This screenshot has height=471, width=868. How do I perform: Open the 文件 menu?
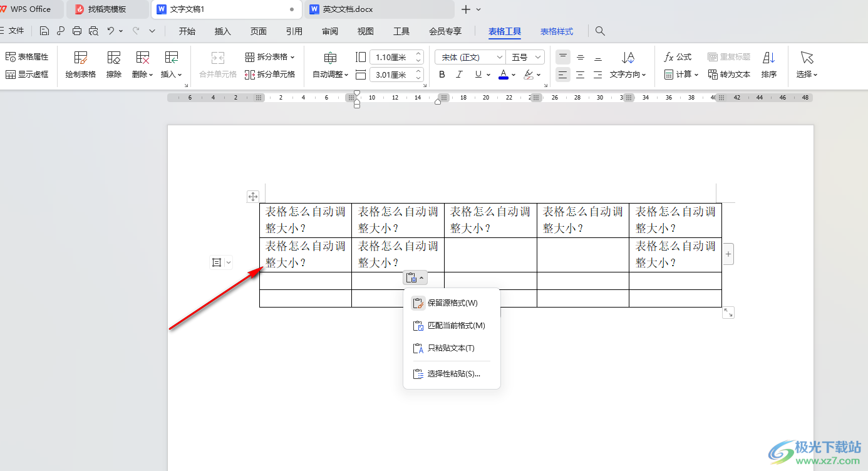[16, 31]
